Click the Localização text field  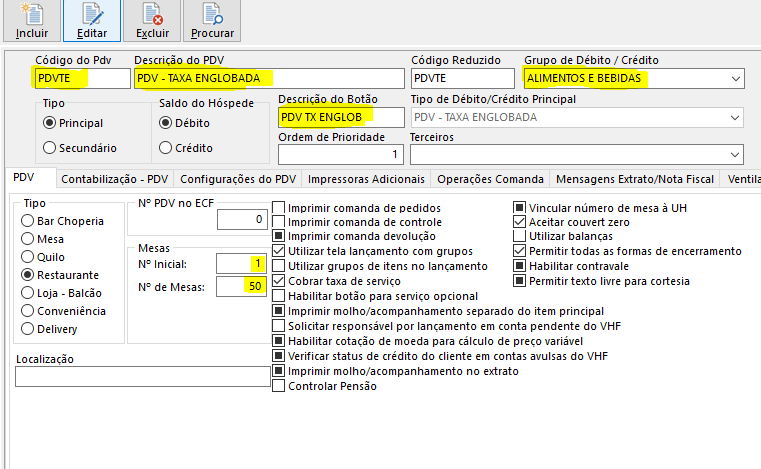click(143, 377)
